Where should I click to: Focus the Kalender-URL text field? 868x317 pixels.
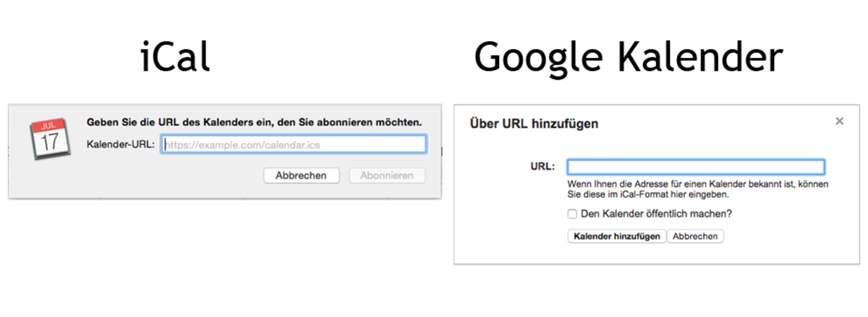tap(294, 145)
